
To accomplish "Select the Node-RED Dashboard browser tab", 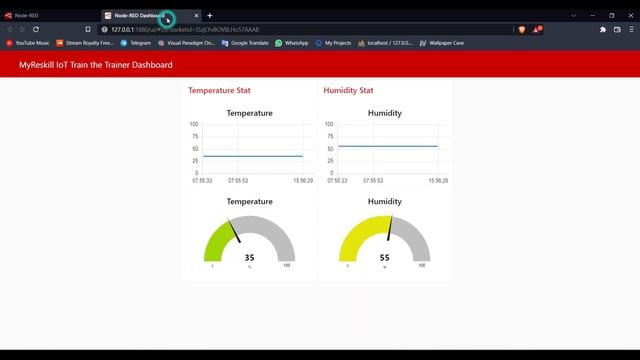I will click(x=151, y=16).
